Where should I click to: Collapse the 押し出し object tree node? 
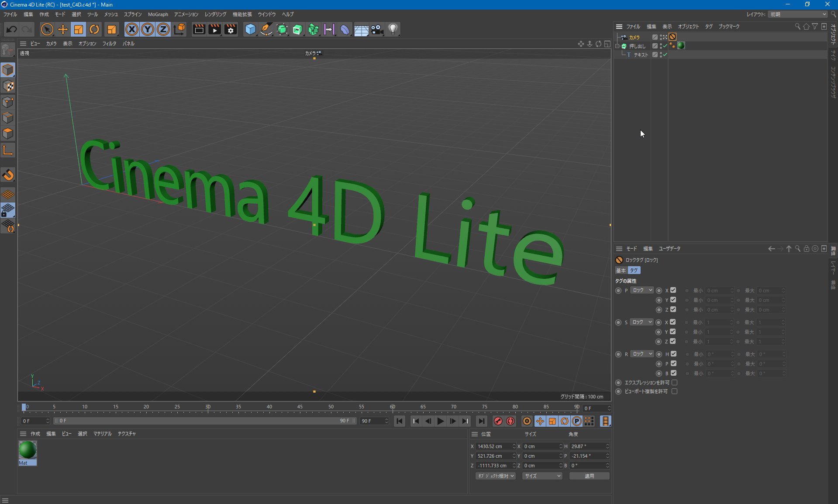(617, 46)
